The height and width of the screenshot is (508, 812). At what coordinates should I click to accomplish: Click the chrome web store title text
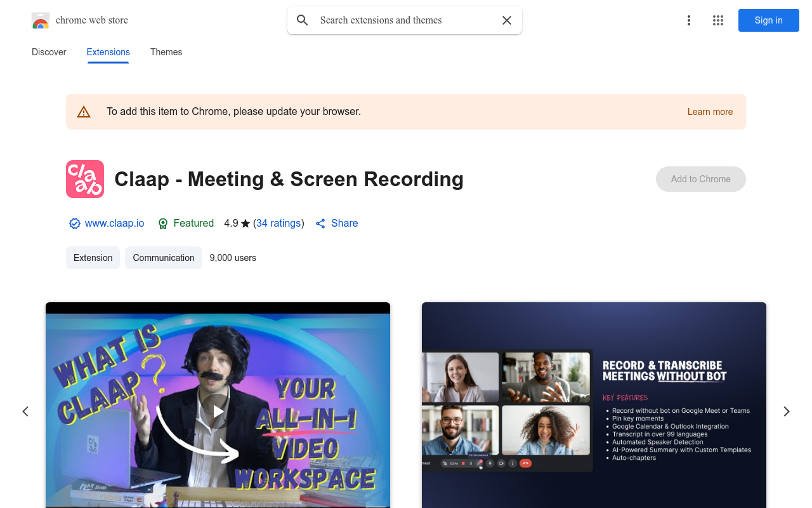click(x=92, y=20)
